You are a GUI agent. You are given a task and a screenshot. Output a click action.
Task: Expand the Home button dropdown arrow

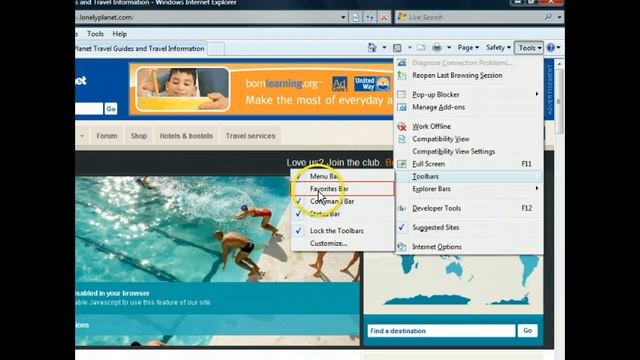(x=384, y=48)
